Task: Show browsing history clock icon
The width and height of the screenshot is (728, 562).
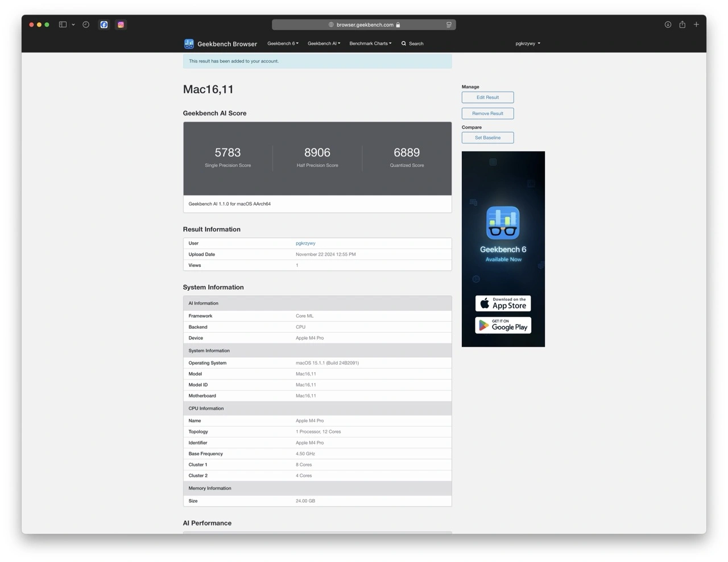Action: (86, 24)
